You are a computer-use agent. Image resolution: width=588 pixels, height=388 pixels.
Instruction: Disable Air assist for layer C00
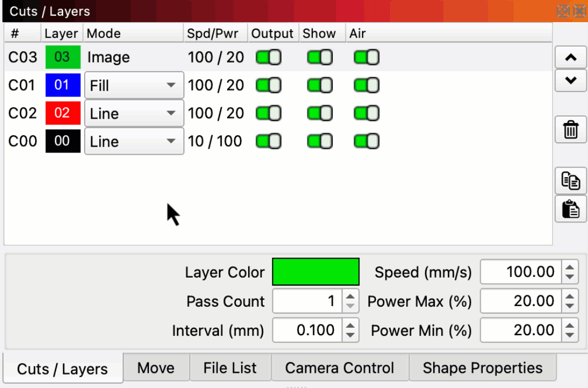tap(366, 141)
